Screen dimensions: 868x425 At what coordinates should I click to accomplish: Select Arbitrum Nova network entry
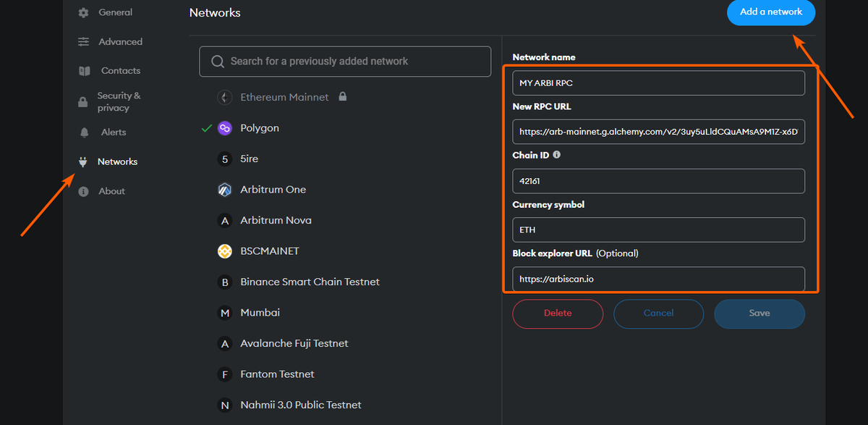click(x=276, y=220)
